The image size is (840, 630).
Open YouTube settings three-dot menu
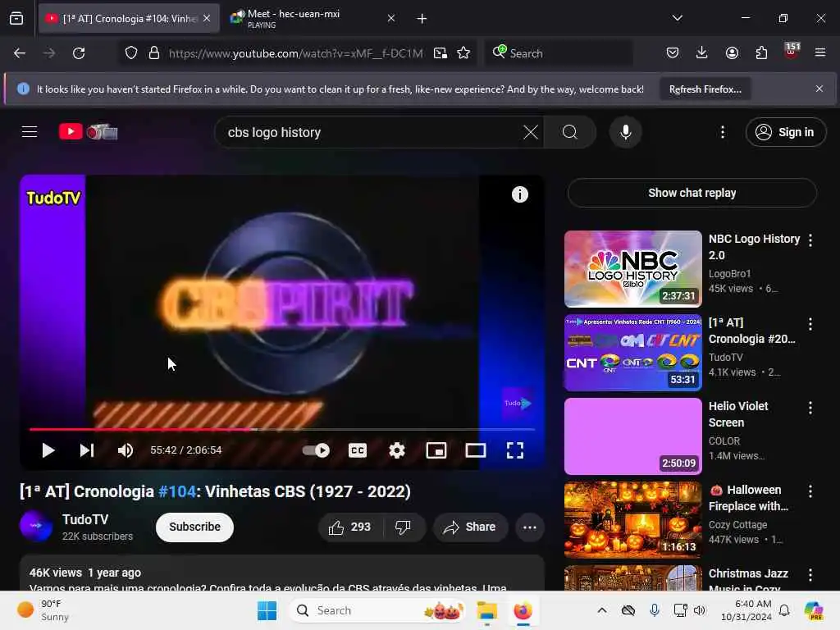point(723,132)
